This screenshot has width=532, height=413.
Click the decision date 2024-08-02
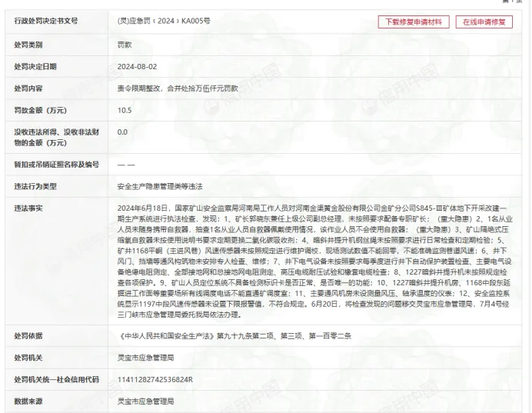click(x=137, y=67)
